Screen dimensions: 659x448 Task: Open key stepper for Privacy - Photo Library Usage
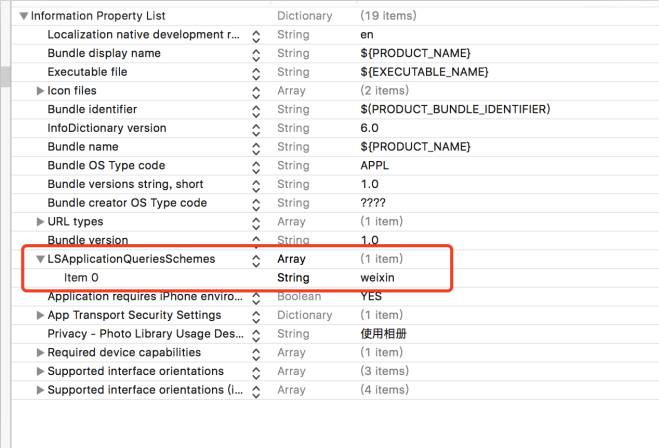(x=256, y=336)
